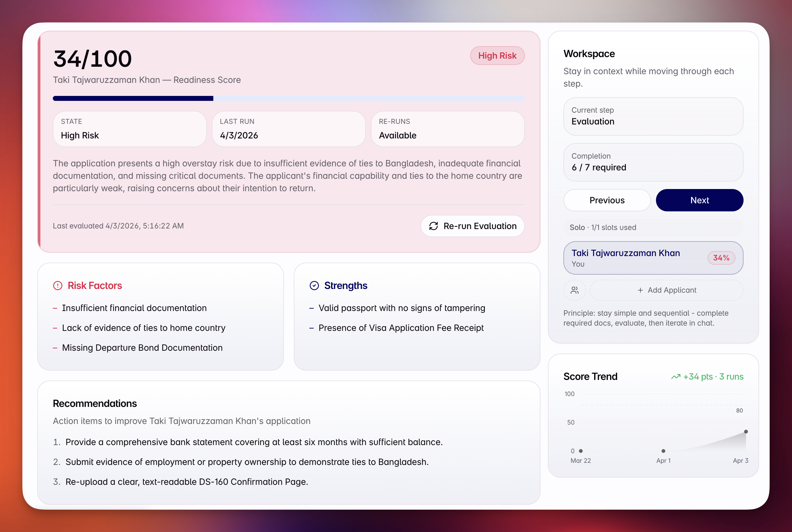Click the Apr 1 score trend point
This screenshot has height=532, width=792.
tap(663, 451)
